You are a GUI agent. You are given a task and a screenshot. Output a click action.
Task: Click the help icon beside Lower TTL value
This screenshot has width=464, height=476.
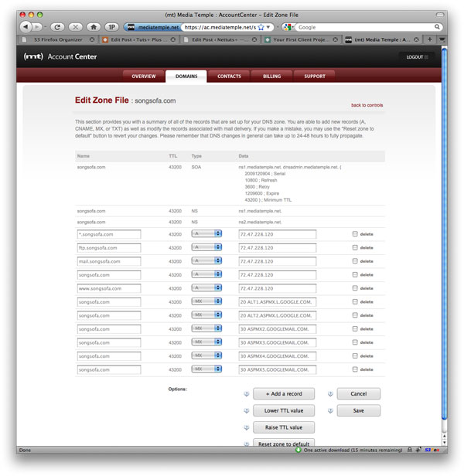tap(247, 411)
